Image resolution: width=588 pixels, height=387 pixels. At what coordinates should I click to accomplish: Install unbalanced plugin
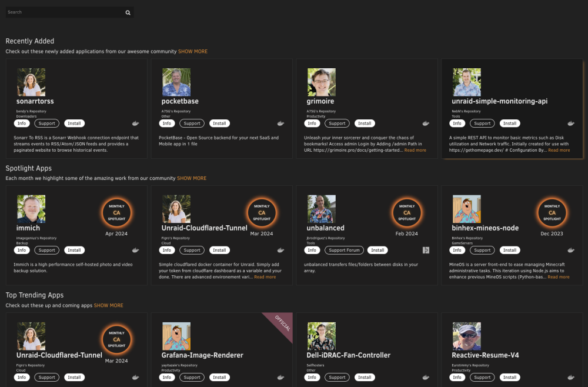point(377,250)
